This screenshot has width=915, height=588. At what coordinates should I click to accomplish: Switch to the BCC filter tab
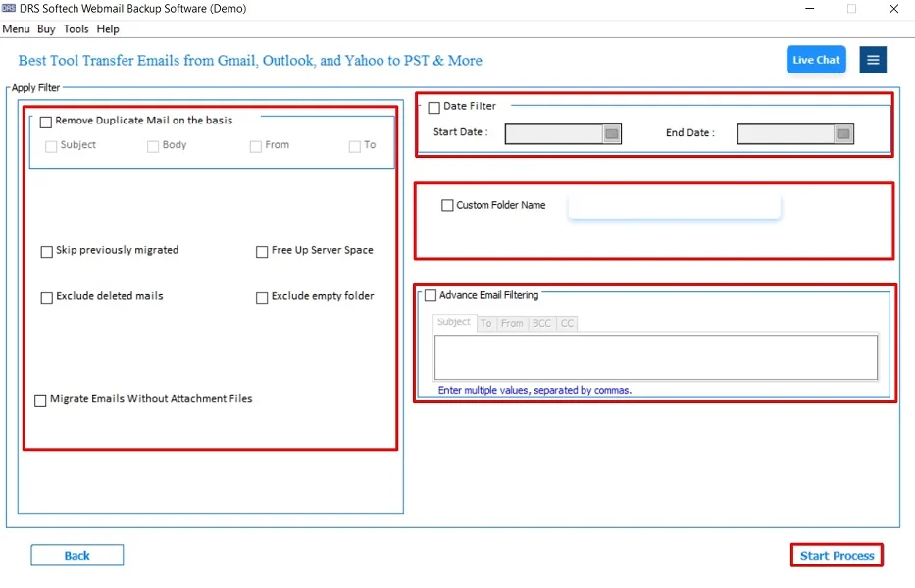[540, 323]
